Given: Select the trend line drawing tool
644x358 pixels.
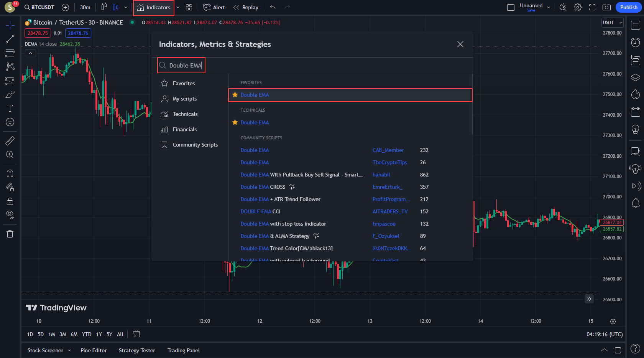Looking at the screenshot, I should pos(10,39).
